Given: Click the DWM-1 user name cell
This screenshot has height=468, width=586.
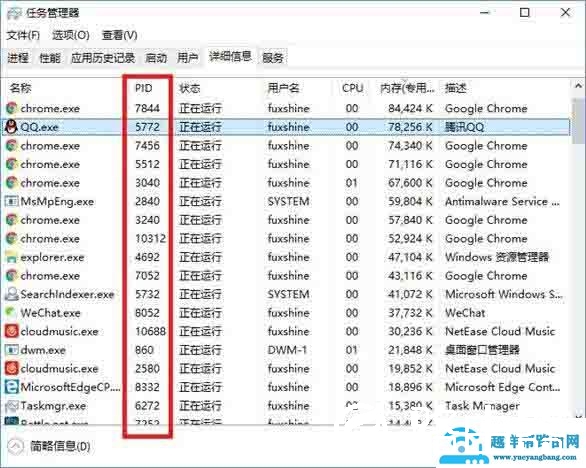Looking at the screenshot, I should point(287,350).
